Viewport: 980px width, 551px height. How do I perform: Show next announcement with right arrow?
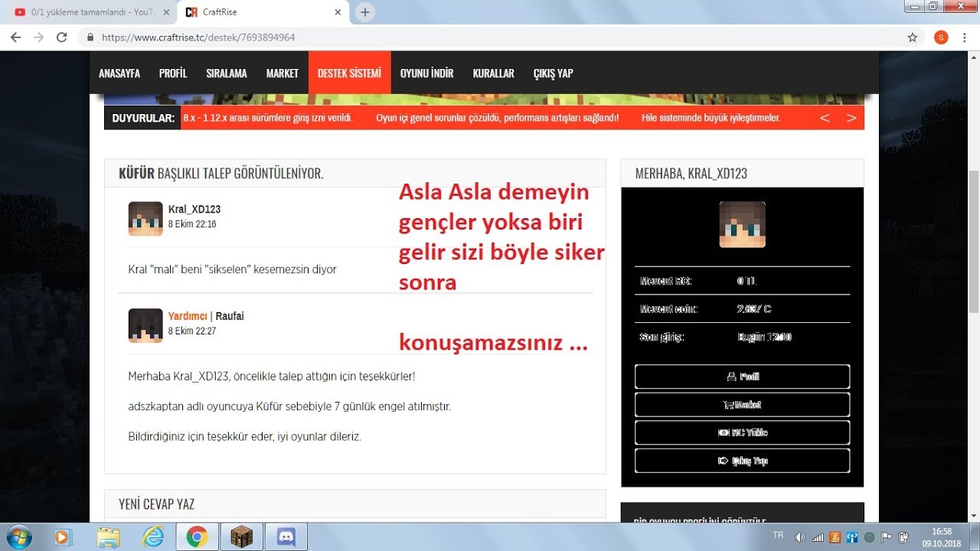click(x=851, y=118)
